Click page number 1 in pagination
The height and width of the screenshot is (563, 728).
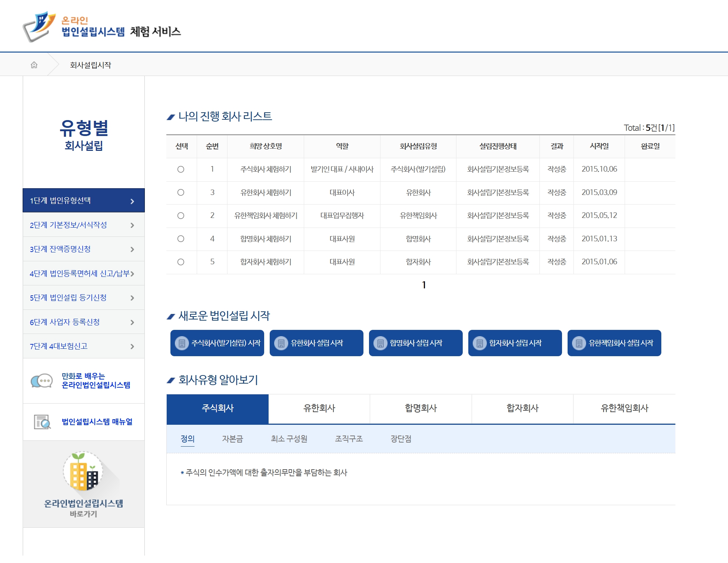(x=424, y=285)
